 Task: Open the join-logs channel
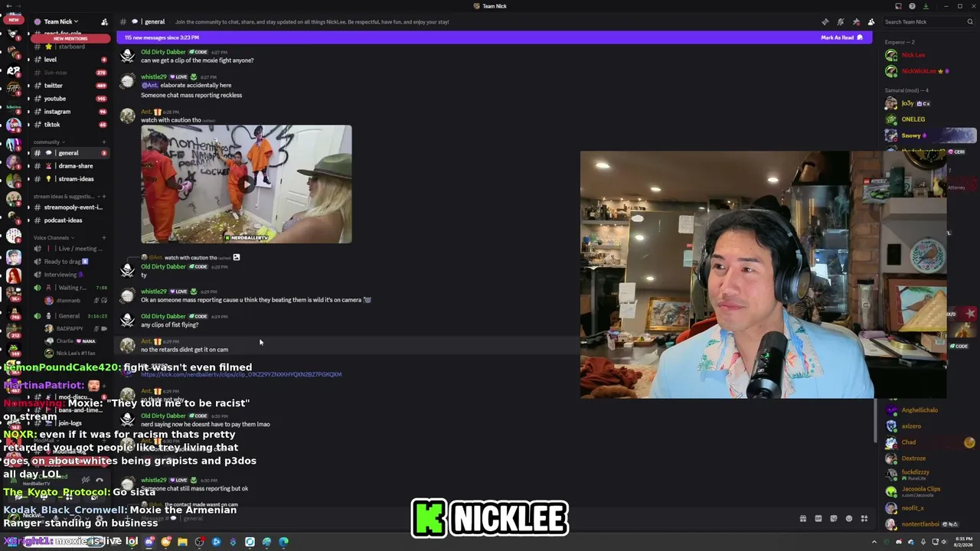(x=70, y=423)
